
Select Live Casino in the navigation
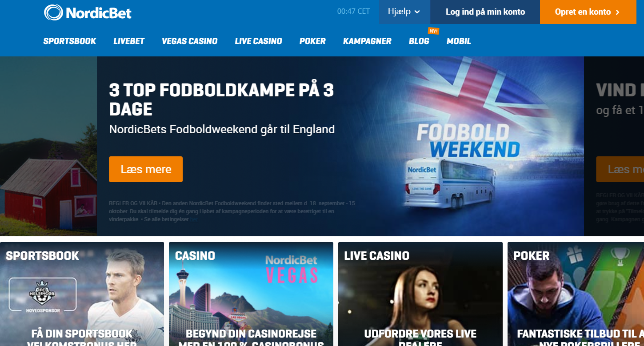point(259,41)
